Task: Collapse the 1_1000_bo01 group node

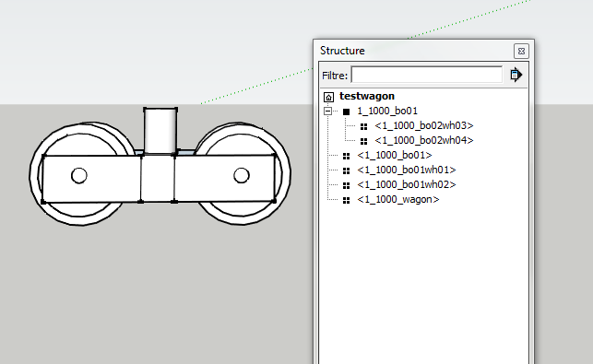Action: [328, 112]
